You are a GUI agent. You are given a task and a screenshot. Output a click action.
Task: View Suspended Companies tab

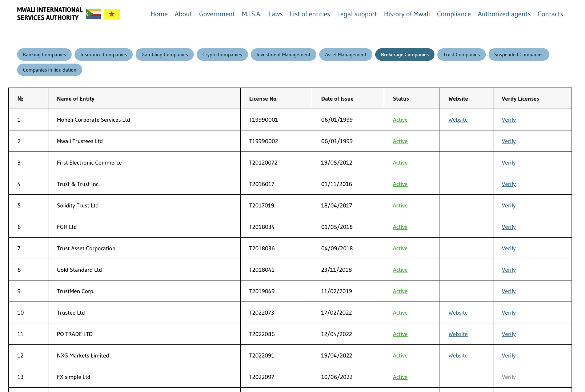tap(519, 54)
